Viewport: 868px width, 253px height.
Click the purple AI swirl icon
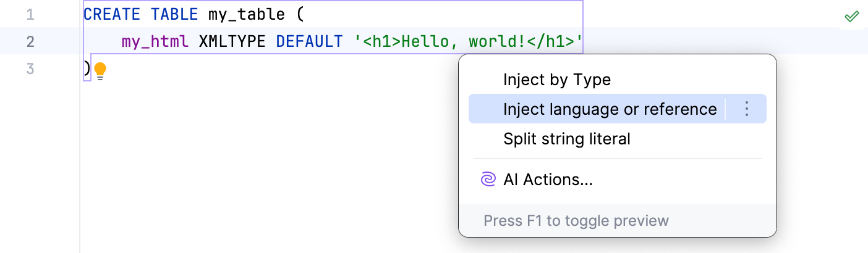tap(488, 180)
